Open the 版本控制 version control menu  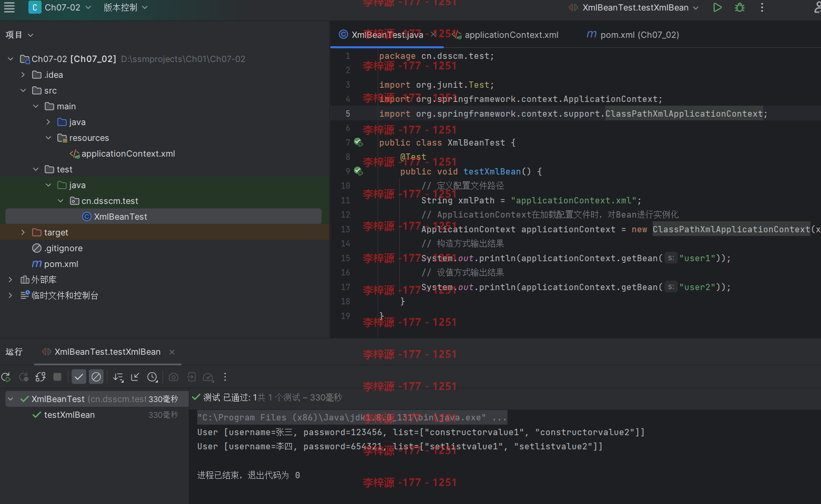point(126,7)
